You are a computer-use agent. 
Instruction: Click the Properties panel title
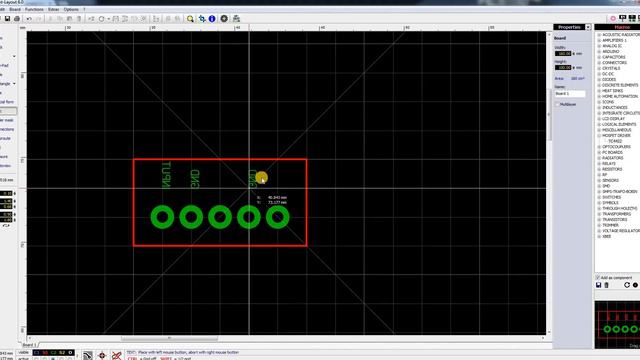569,27
